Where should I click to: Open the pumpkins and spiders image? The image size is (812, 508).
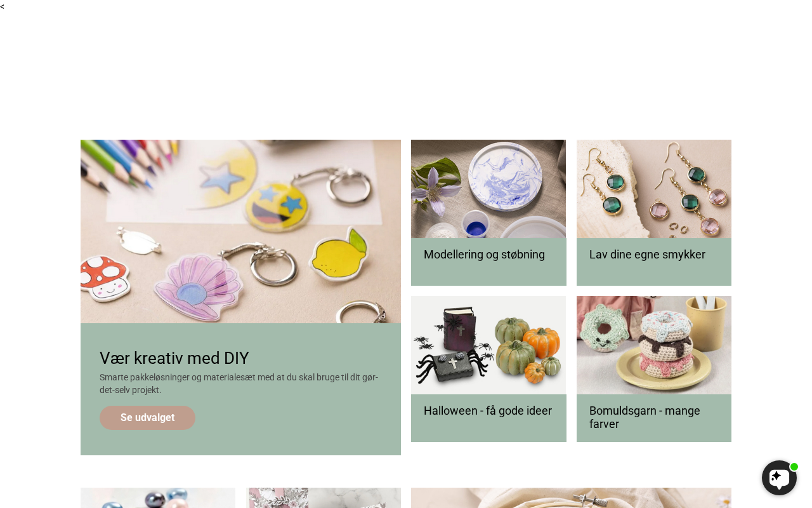488,345
